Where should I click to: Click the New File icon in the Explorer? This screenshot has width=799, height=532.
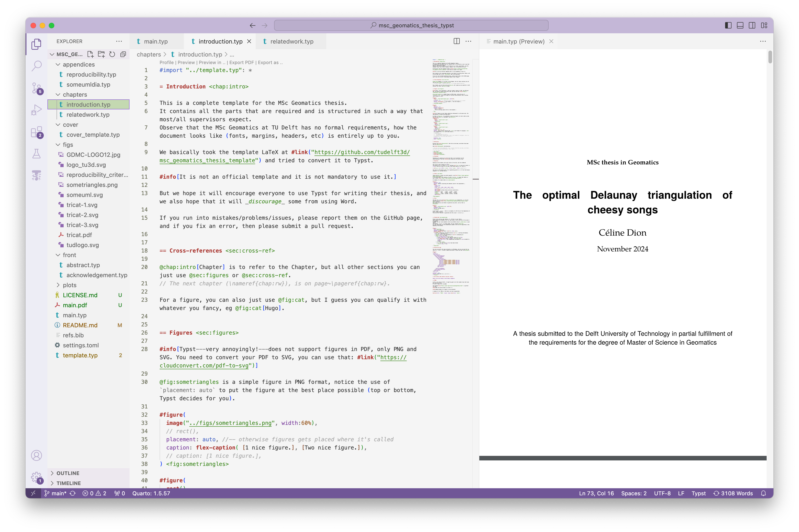[90, 54]
